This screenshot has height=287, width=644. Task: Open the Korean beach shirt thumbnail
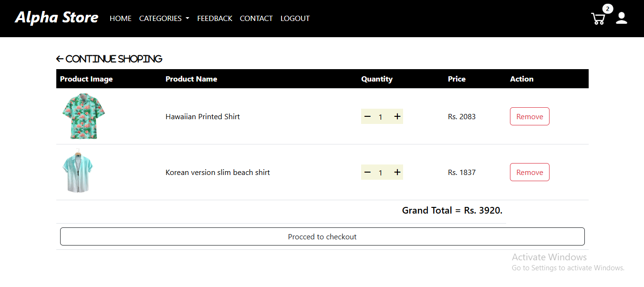coord(78,172)
